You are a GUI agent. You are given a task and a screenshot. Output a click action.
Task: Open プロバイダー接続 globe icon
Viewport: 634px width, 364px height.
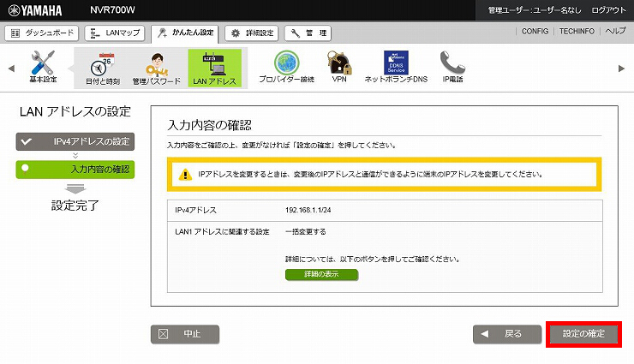(286, 67)
